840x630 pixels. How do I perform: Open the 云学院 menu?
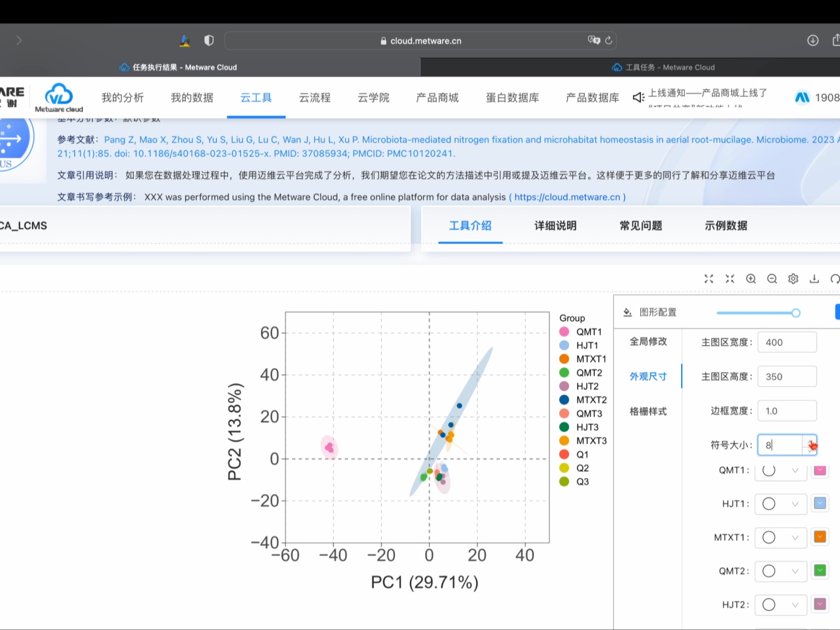click(x=374, y=98)
